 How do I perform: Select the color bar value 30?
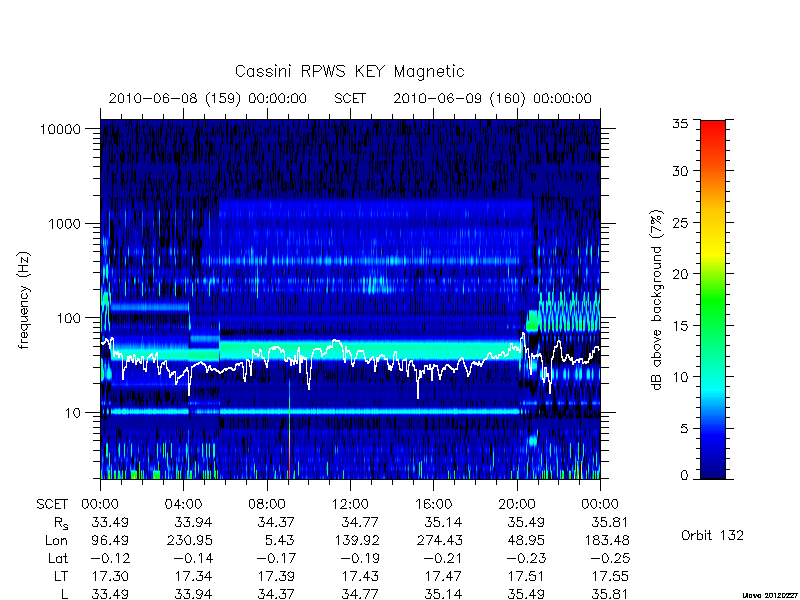[x=680, y=171]
